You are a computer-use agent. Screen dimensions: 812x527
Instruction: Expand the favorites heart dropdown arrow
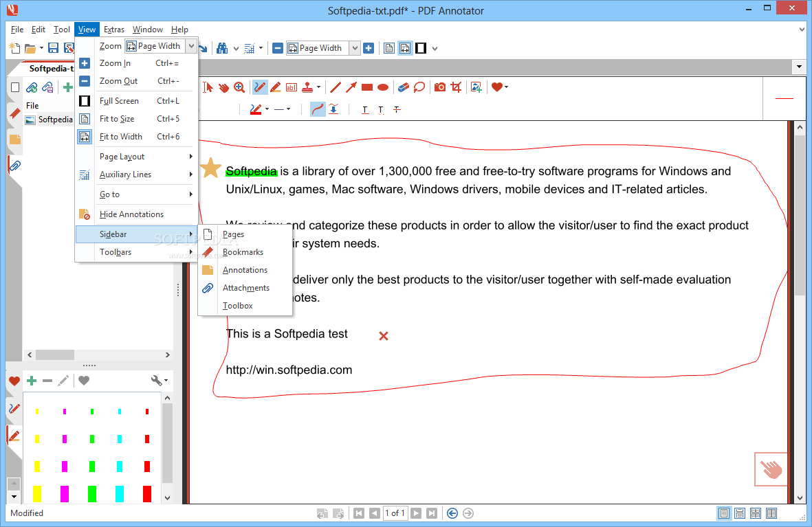click(507, 87)
